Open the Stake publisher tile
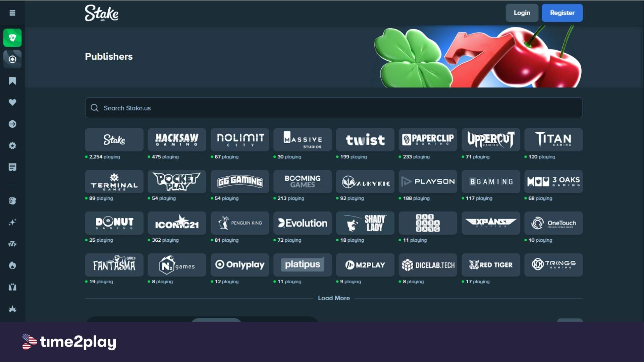 [x=114, y=139]
